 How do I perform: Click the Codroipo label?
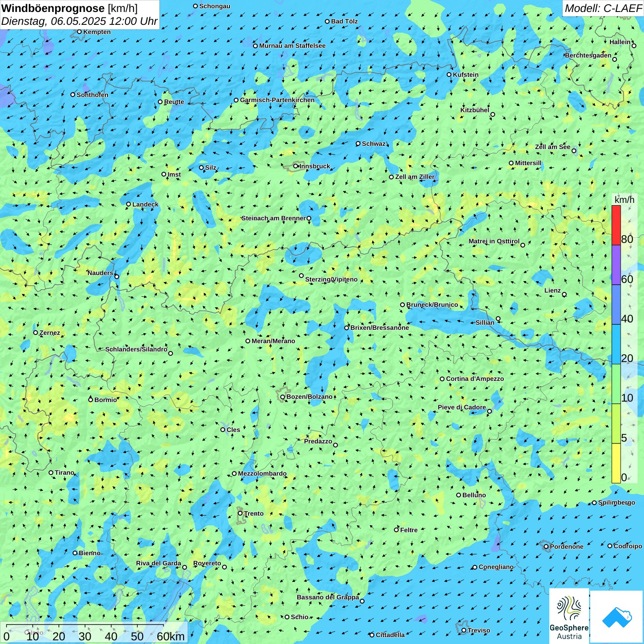[x=627, y=546]
